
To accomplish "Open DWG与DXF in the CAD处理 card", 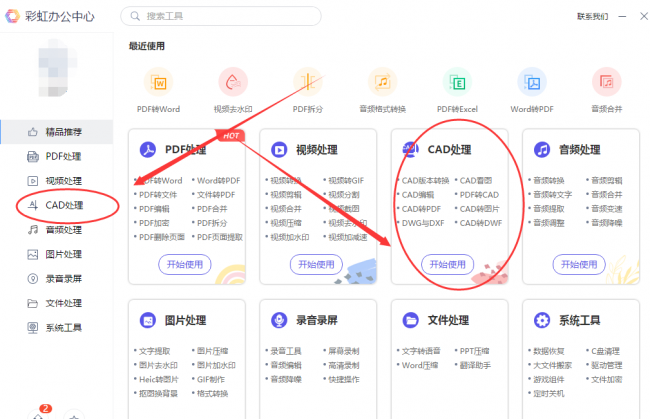I will [423, 223].
